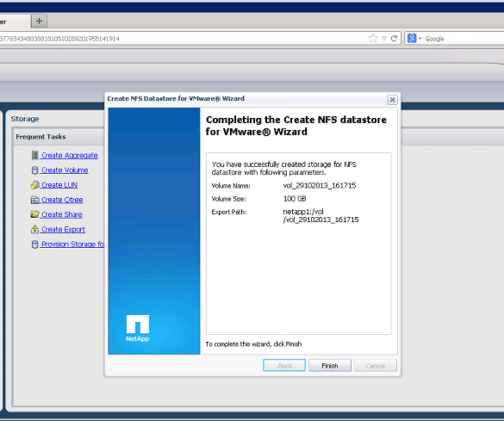Switch to the partially visible browser tab
The image size is (504, 421).
point(15,22)
